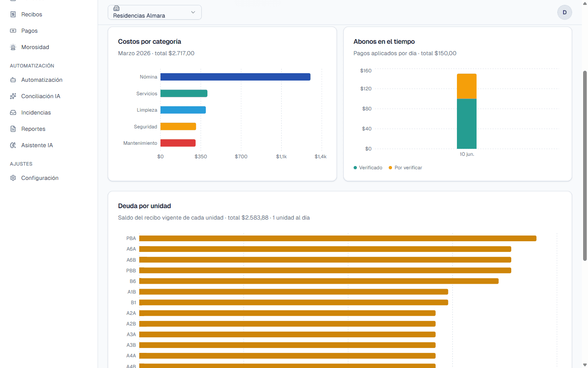Screen dimensions: 588x368
Task: Toggle the Verificado legend entry
Action: pos(368,168)
